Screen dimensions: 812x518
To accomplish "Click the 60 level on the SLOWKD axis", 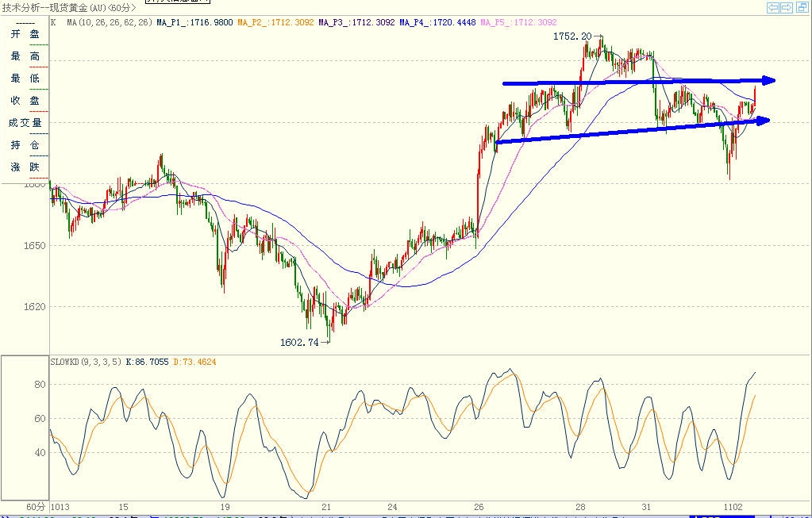I will (x=40, y=419).
